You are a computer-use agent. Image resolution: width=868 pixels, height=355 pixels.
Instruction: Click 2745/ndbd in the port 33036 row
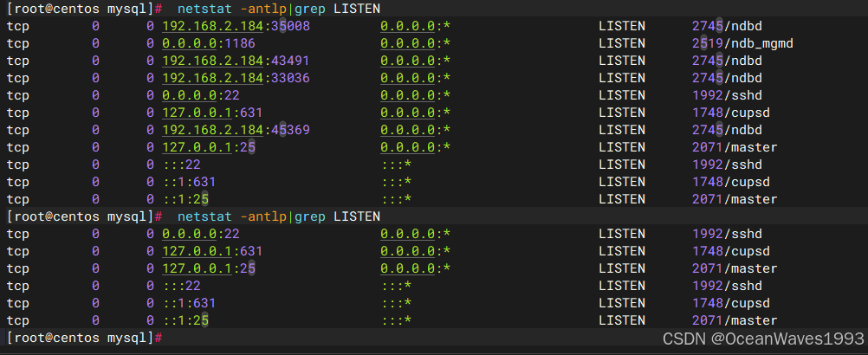click(727, 78)
